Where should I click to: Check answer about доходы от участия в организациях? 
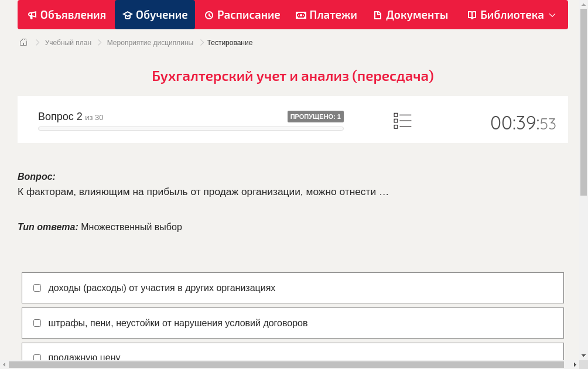point(37,288)
